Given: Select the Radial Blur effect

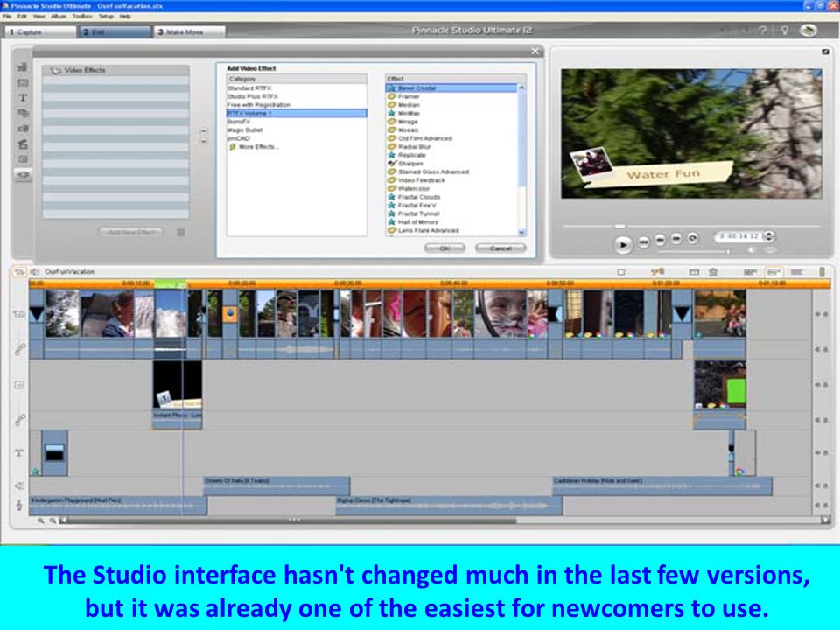Looking at the screenshot, I should pyautogui.click(x=414, y=147).
